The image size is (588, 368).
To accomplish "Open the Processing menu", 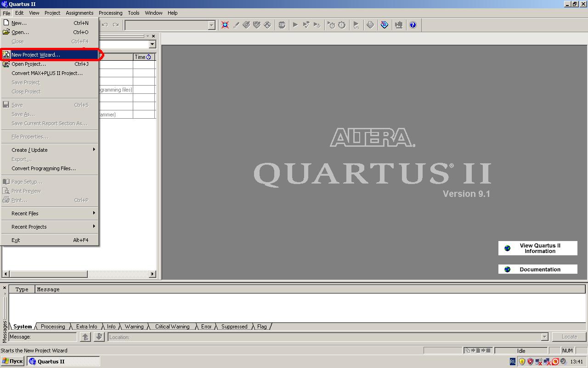I will [x=111, y=13].
